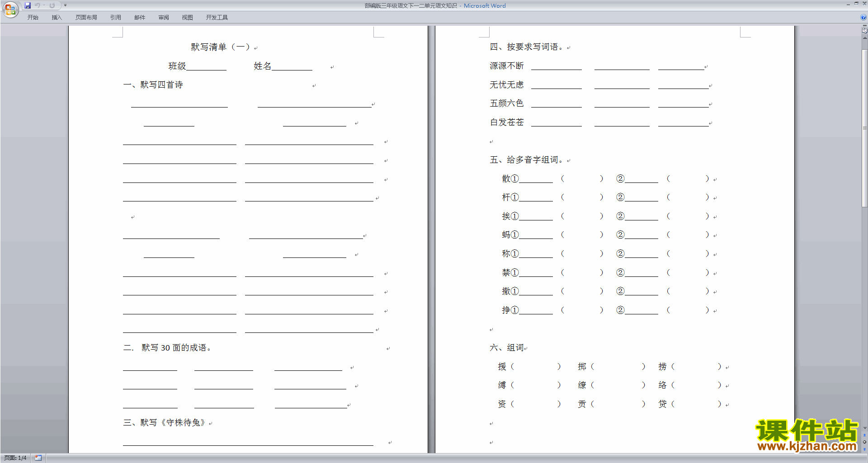Restore down the Word window
The width and height of the screenshot is (868, 463).
(x=856, y=4)
